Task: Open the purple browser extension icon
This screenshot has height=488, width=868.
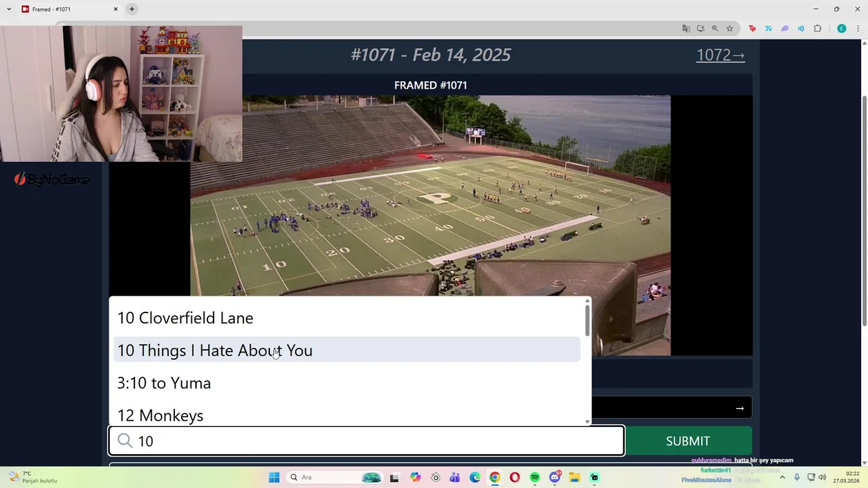Action: 785,28
